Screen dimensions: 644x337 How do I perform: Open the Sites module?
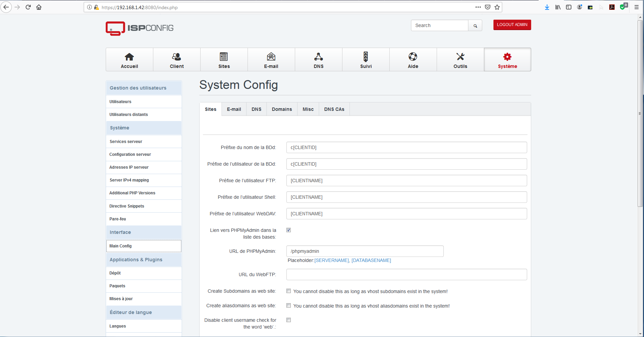(x=224, y=59)
